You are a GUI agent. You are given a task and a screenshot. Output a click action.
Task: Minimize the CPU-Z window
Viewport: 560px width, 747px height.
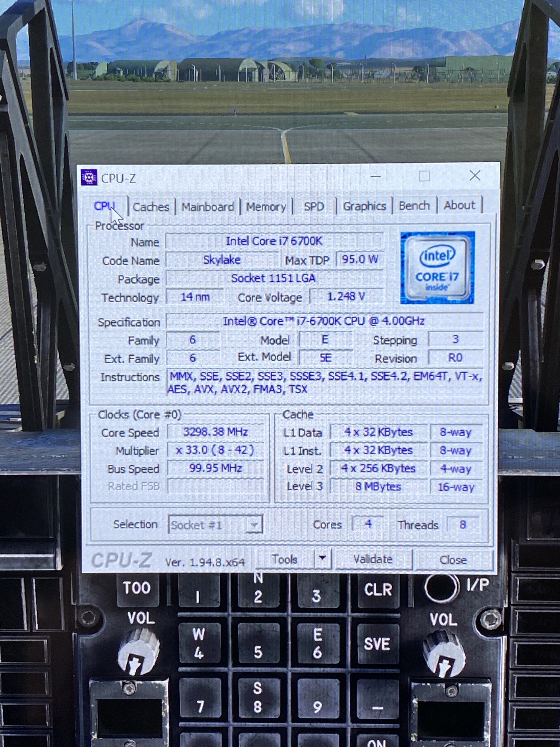pos(375,176)
